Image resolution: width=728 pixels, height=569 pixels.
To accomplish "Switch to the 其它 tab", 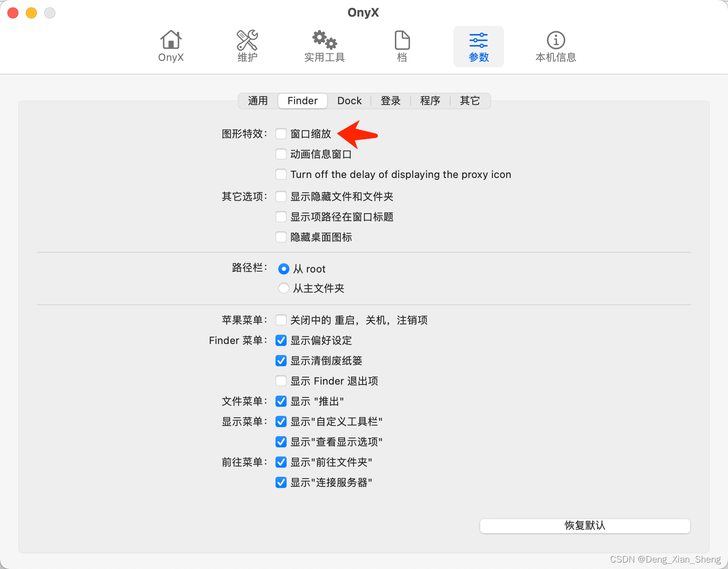I will pos(470,101).
